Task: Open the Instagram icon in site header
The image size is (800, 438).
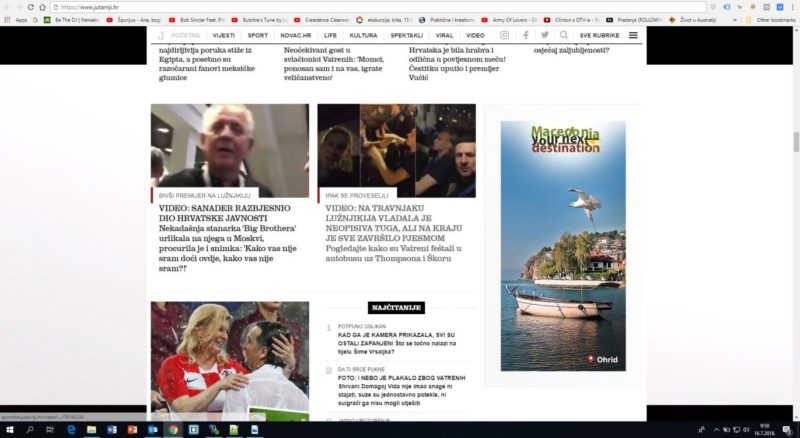Action: [x=504, y=35]
